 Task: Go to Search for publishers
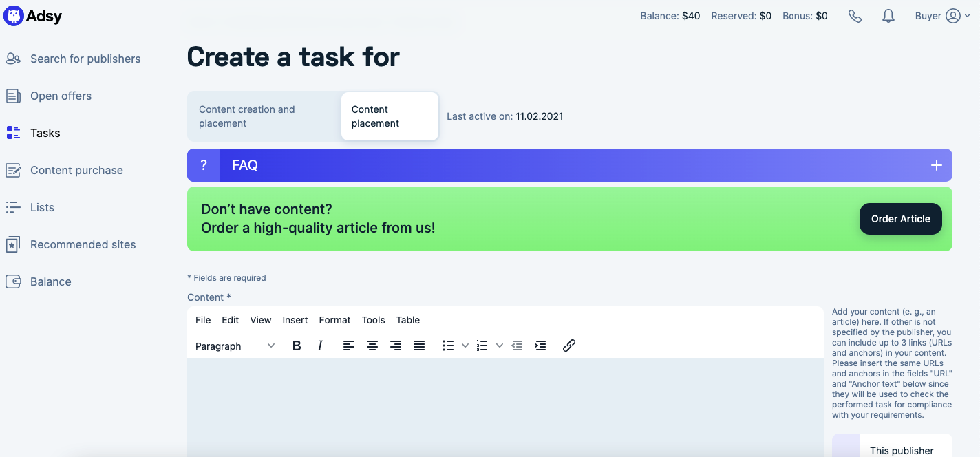pyautogui.click(x=85, y=59)
